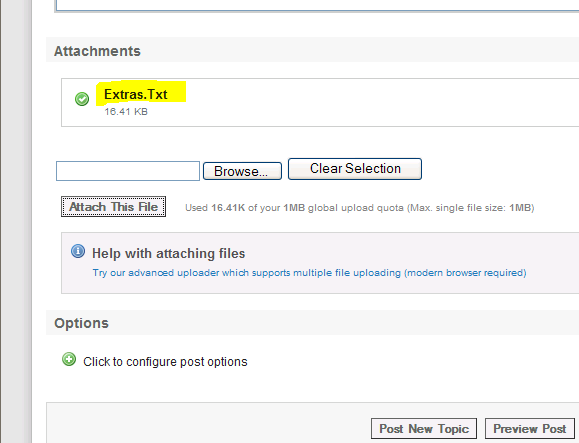The image size is (579, 443).
Task: Click the Browse... button
Action: pyautogui.click(x=242, y=171)
